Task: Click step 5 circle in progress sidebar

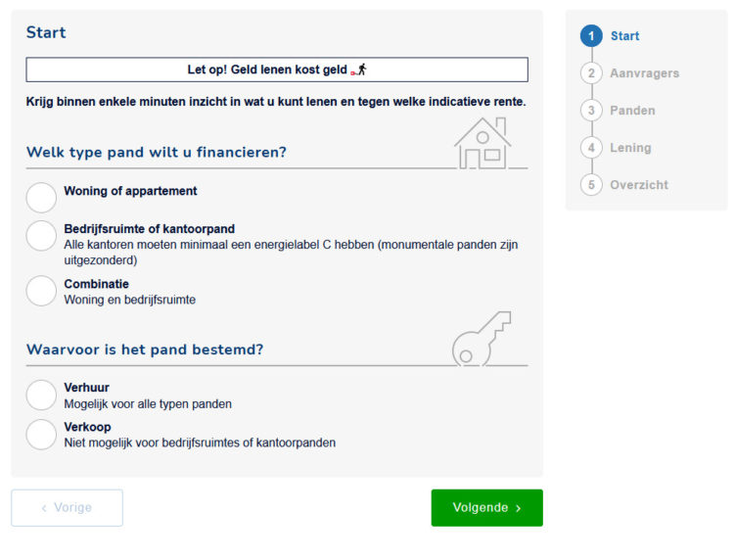Action: [x=591, y=185]
